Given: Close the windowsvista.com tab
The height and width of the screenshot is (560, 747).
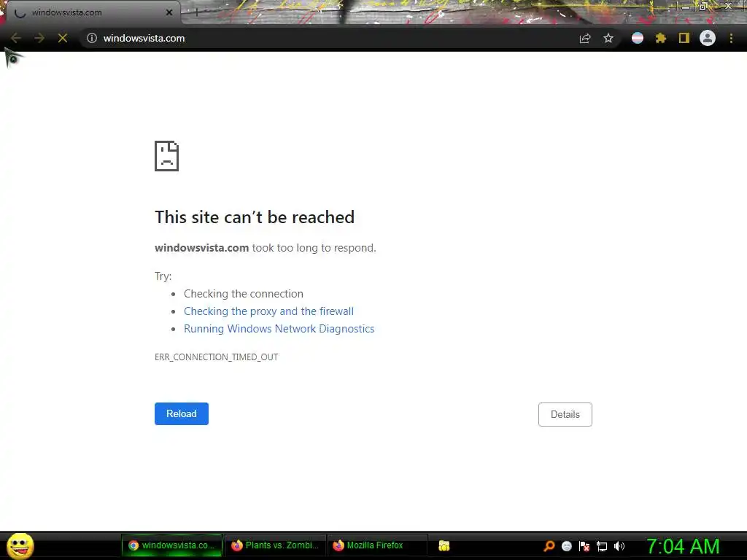Looking at the screenshot, I should click(169, 12).
